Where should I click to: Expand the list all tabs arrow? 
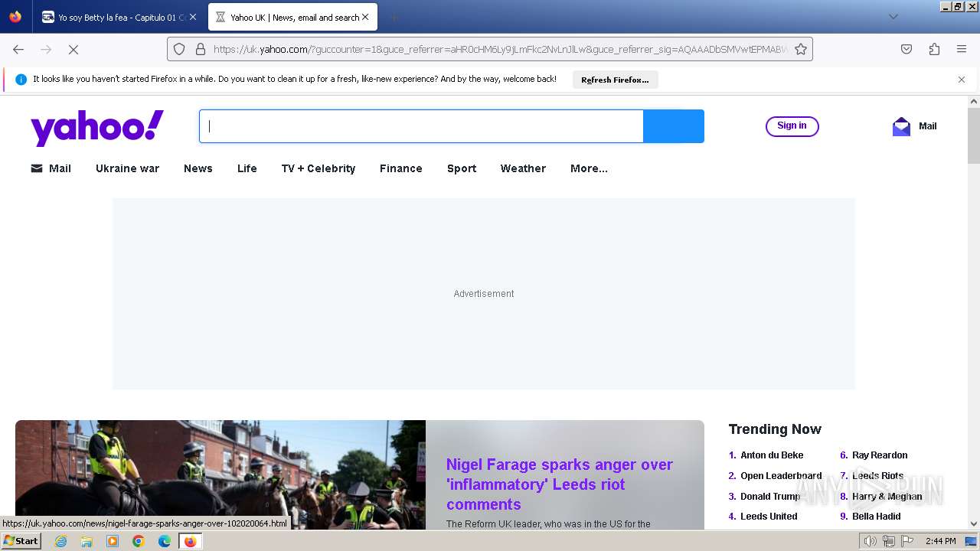[893, 17]
